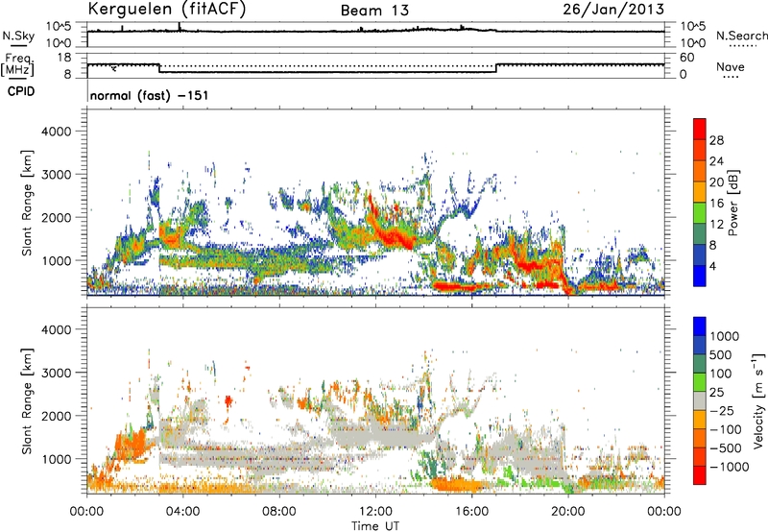Click the red top segment of Power colorbar
768x532 pixels.
pos(700,129)
